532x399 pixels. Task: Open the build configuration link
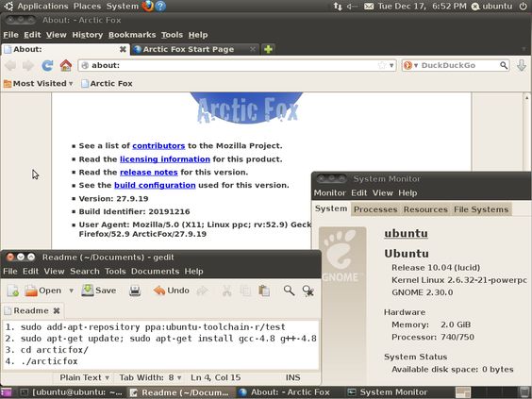pyautogui.click(x=155, y=185)
